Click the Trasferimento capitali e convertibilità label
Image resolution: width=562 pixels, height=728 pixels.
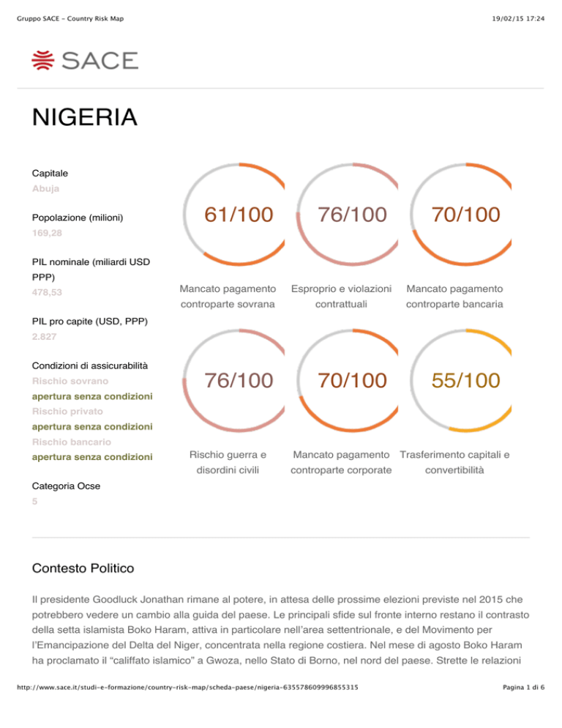455,462
